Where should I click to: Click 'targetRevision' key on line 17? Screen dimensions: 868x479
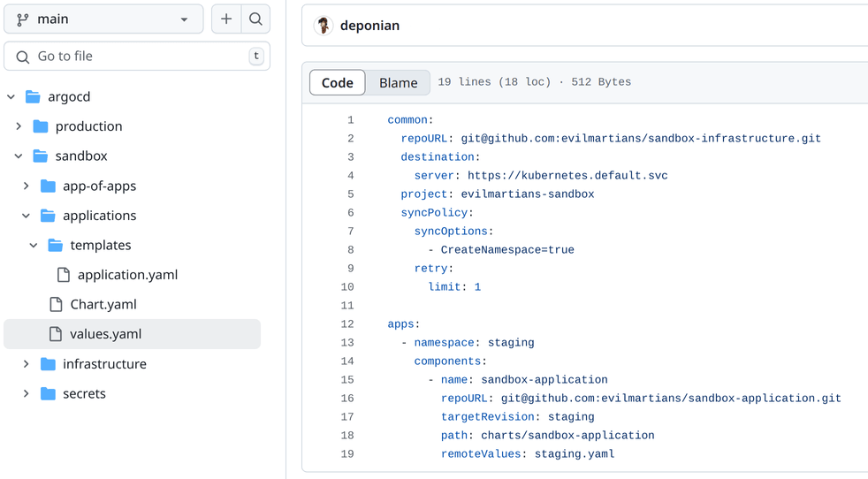[x=488, y=417]
